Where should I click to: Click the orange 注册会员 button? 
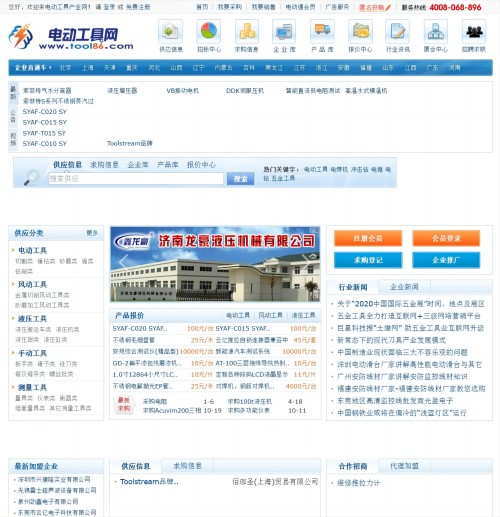368,238
